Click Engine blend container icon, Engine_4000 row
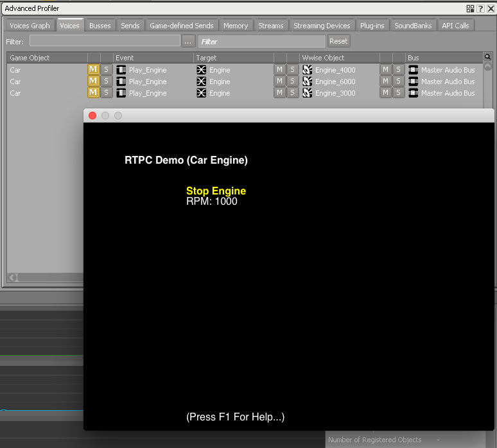Screen dimensions: 497x448 point(201,70)
